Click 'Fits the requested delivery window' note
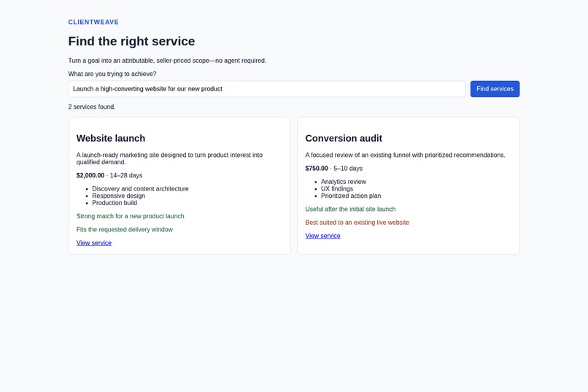This screenshot has height=392, width=588. point(125,229)
